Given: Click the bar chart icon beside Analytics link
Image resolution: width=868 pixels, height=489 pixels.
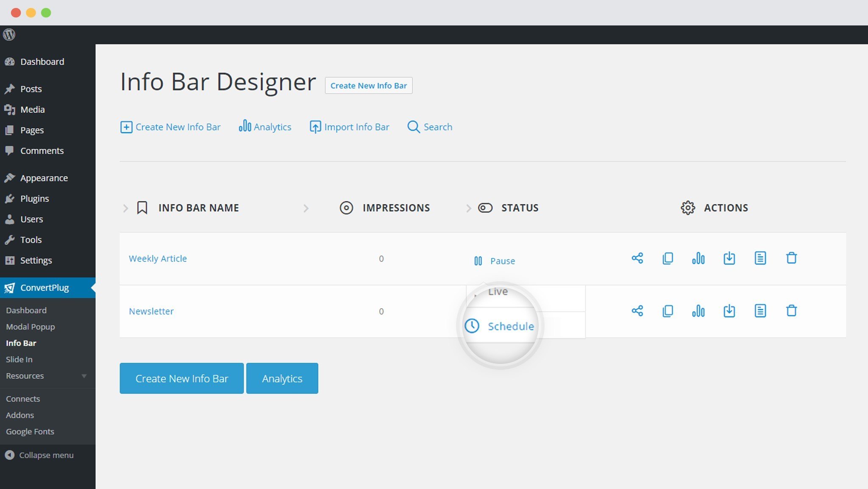Looking at the screenshot, I should pyautogui.click(x=245, y=126).
